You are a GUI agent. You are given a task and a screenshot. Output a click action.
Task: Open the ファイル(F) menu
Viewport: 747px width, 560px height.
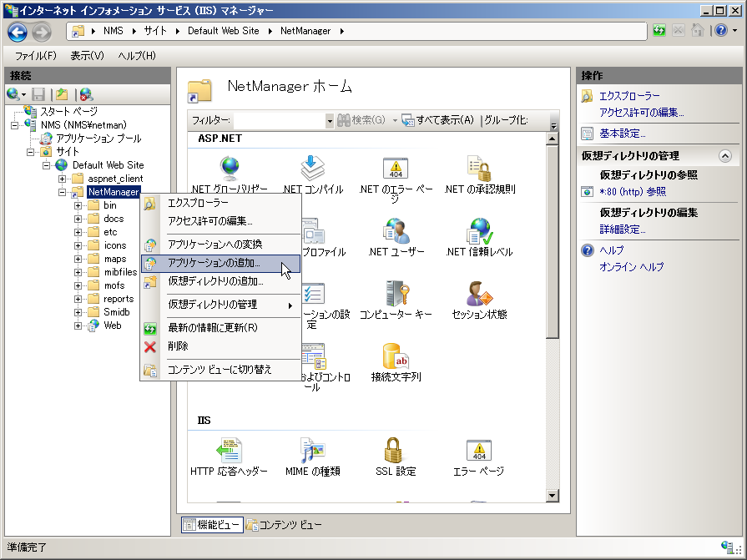point(36,56)
